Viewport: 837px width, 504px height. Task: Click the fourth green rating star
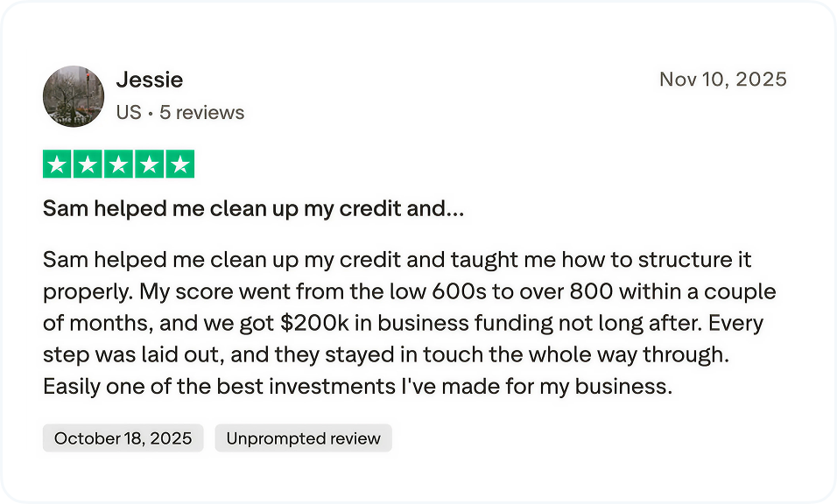coord(149,164)
